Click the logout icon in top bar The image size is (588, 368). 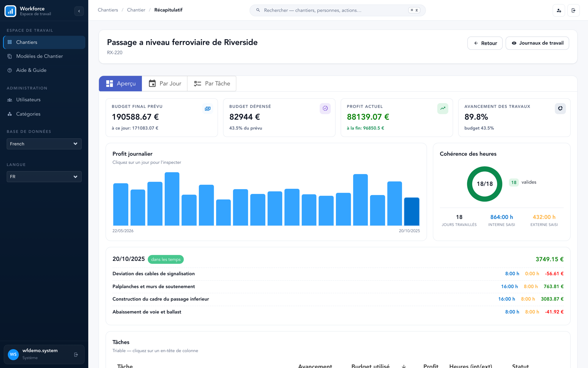point(574,10)
